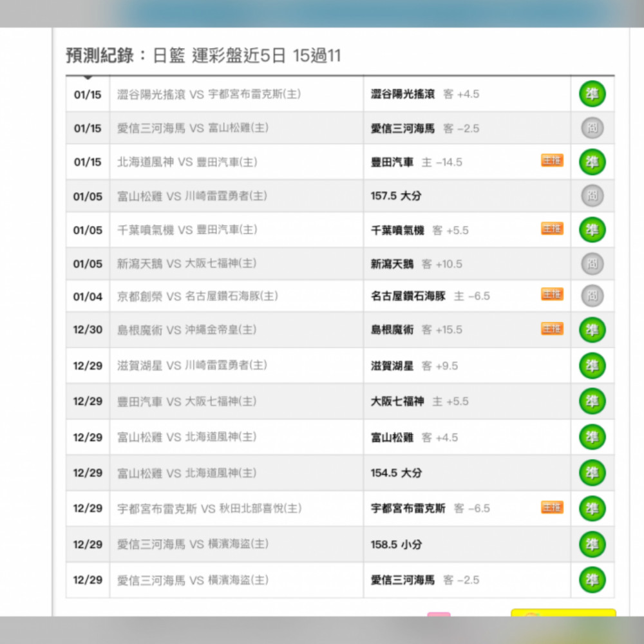The height and width of the screenshot is (644, 644).
Task: Select matchup 千葉噴氣機 VS 豐田汽車(主)
Action: click(x=187, y=230)
